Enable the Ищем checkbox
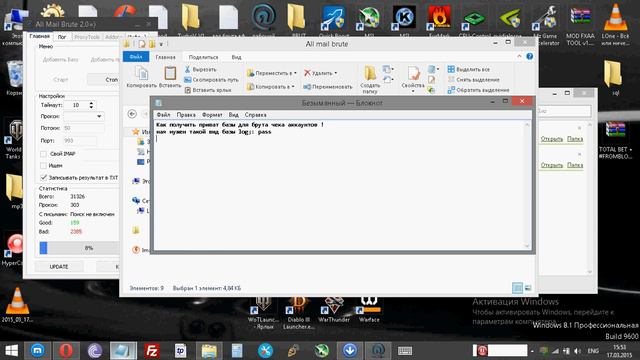The width and height of the screenshot is (640, 360). 44,165
